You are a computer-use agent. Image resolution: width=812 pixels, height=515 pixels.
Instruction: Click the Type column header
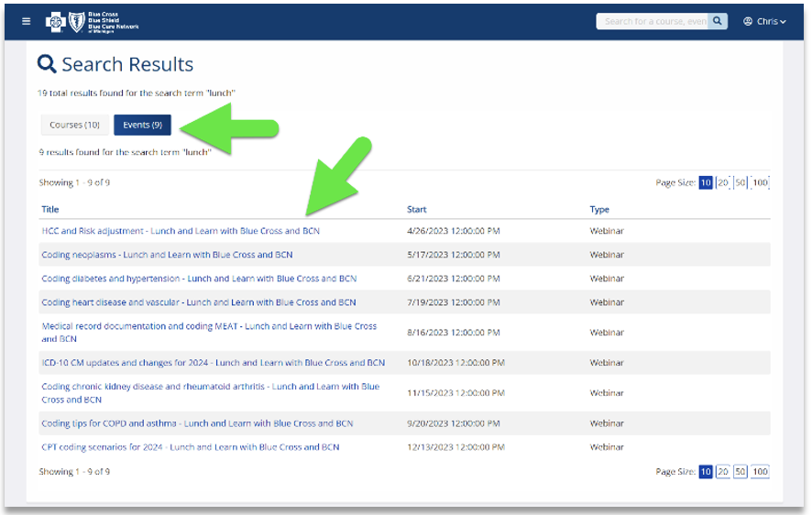599,209
